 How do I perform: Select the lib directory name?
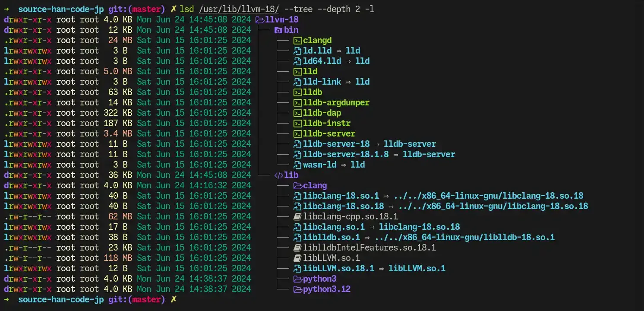291,175
